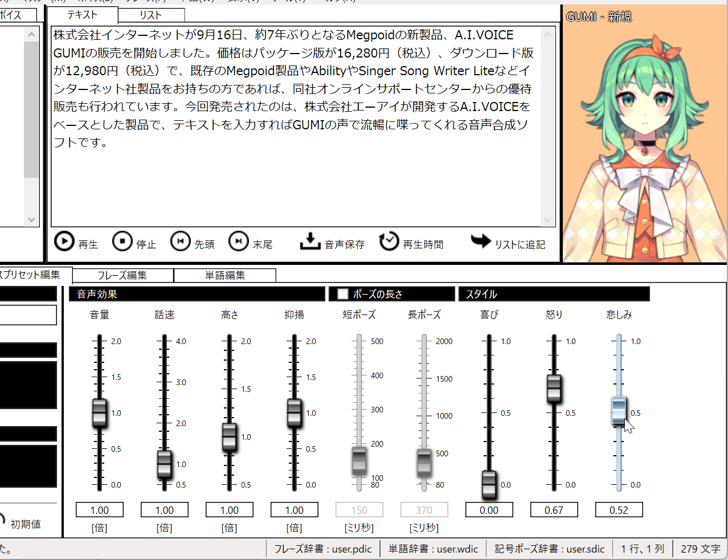The height and width of the screenshot is (560, 728).
Task: Save audio with 音声保存 icon
Action: pos(310,242)
